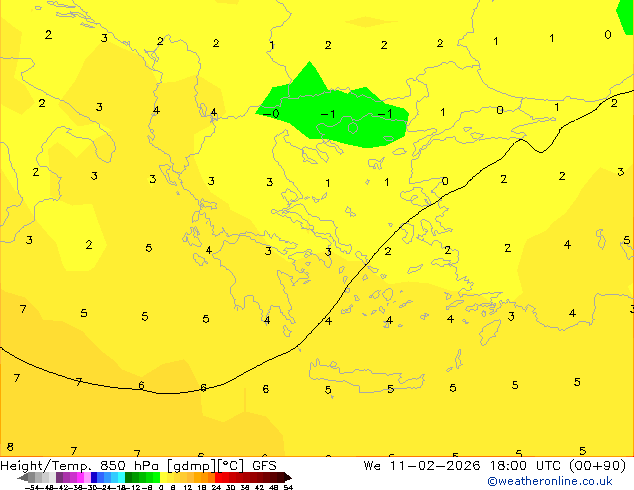Select the dark blue legend swatch near -30
This screenshot has width=634, height=490.
point(94,477)
